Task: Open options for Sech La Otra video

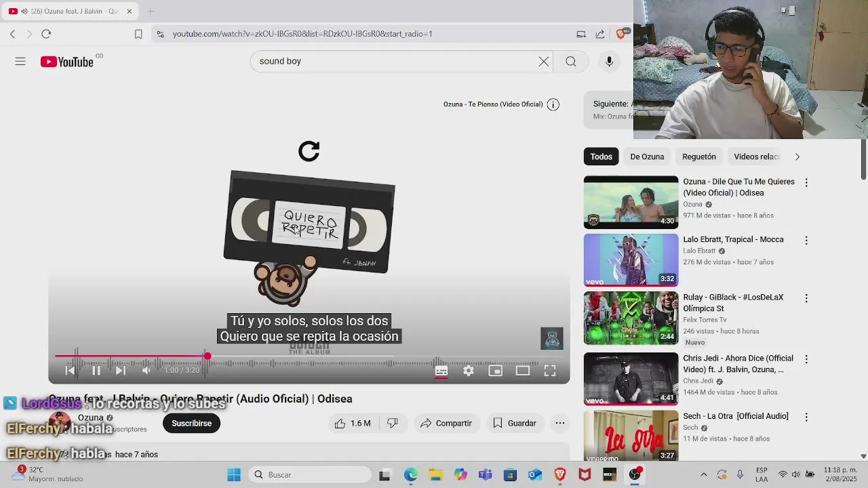Action: 806,417
